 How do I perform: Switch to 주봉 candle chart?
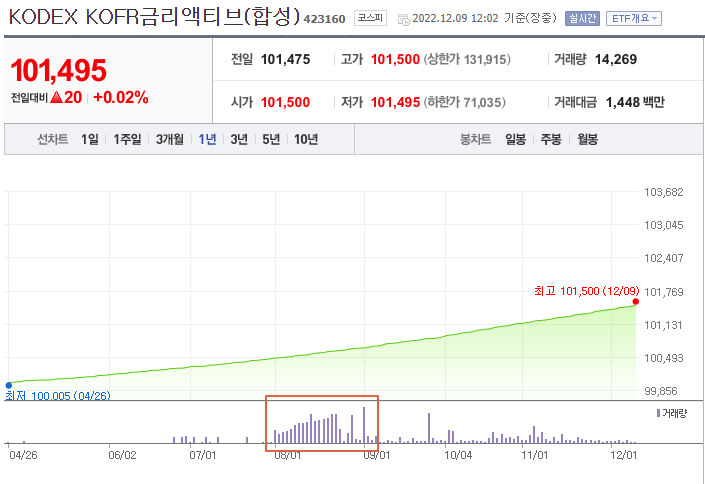click(551, 139)
